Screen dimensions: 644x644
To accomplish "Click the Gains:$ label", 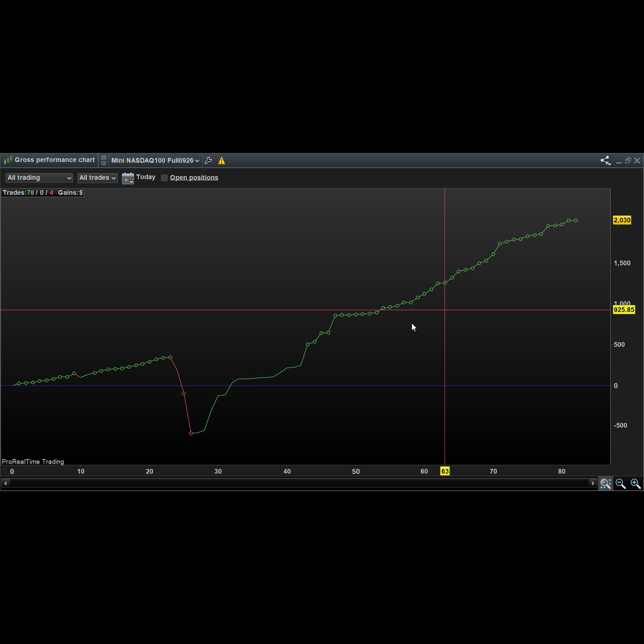I will coord(70,193).
